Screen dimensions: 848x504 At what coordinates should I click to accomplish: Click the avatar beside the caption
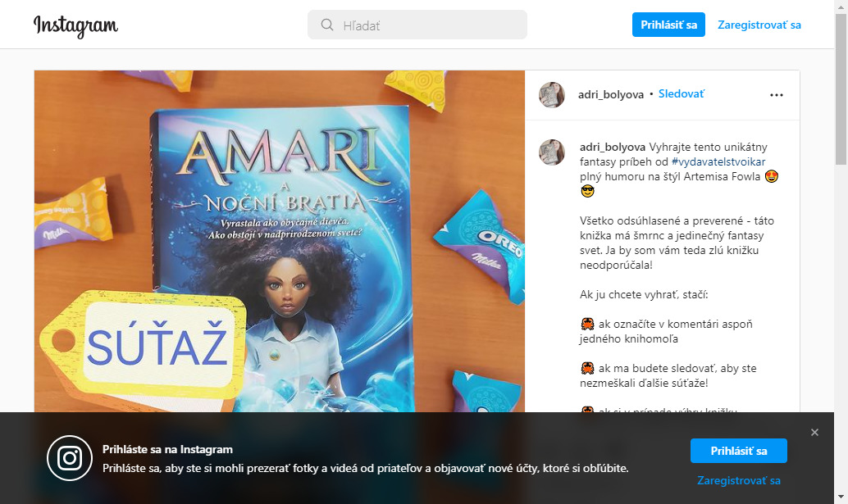click(552, 152)
